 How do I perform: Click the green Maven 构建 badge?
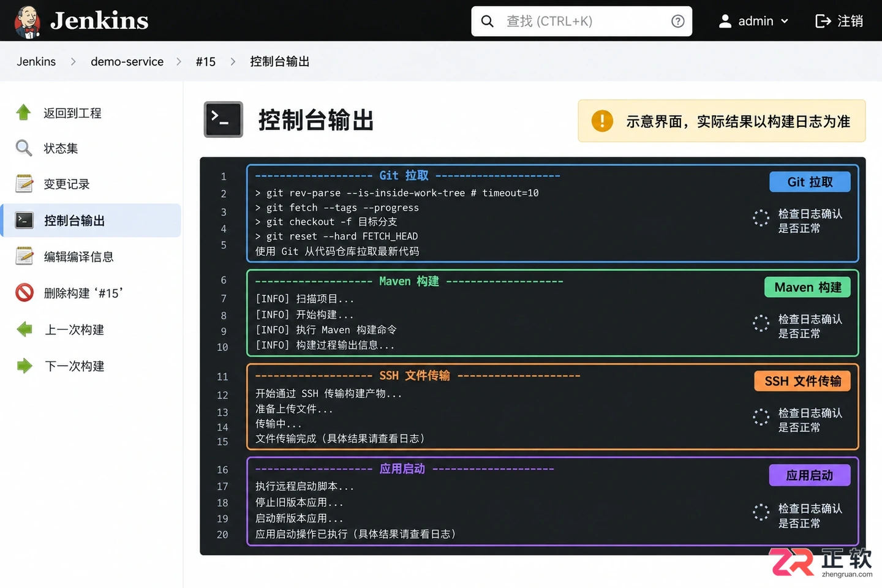[x=808, y=287]
